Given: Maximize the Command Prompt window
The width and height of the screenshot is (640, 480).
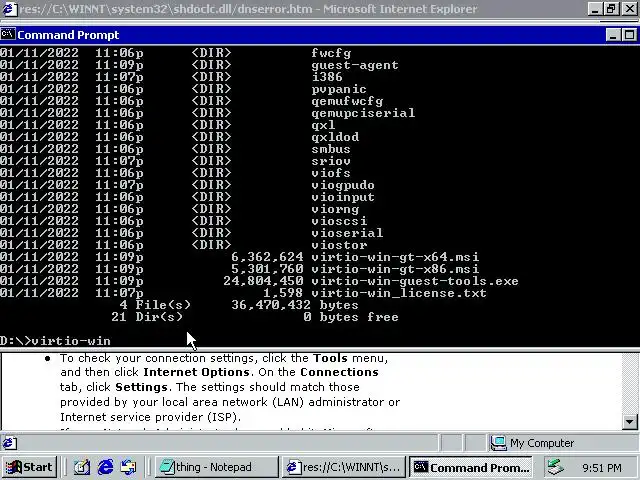Looking at the screenshot, I should tap(629, 35).
